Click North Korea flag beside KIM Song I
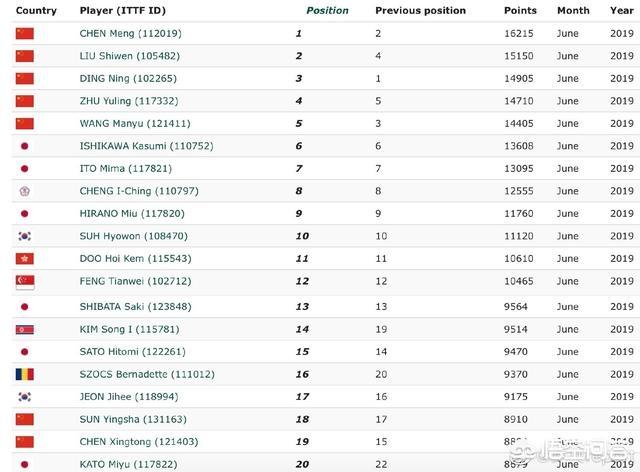Viewport: 640px width, 472px height. [x=25, y=330]
